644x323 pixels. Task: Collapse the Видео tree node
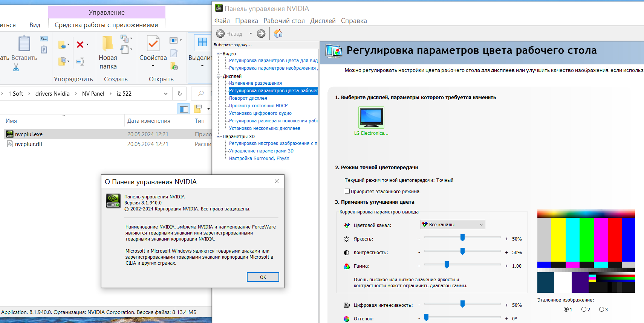(x=218, y=53)
